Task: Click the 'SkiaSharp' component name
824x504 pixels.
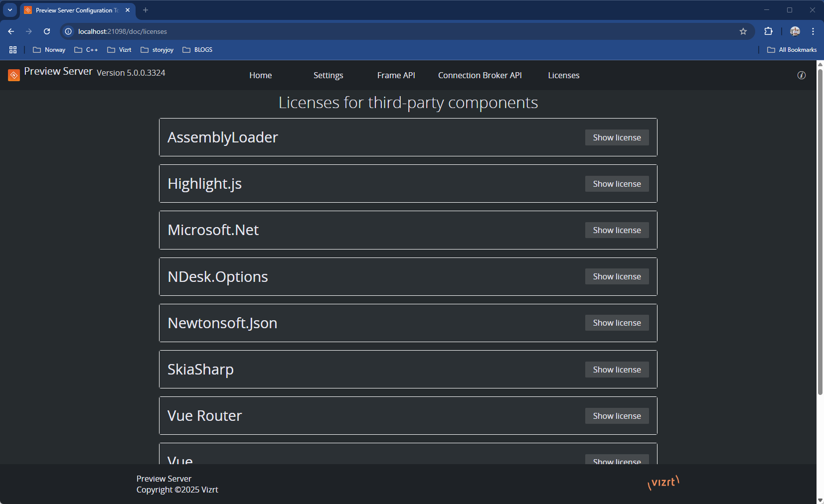Action: pos(200,370)
